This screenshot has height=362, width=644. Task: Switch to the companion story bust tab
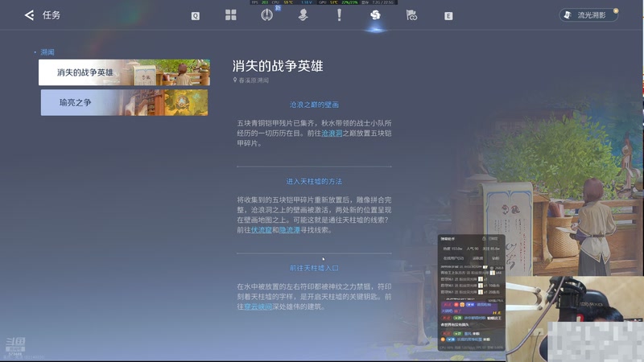click(x=303, y=15)
